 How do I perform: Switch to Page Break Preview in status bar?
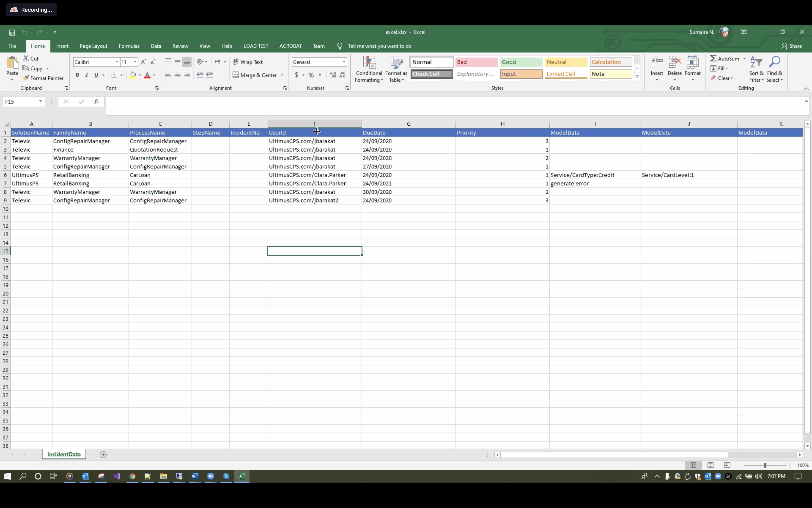click(x=727, y=465)
